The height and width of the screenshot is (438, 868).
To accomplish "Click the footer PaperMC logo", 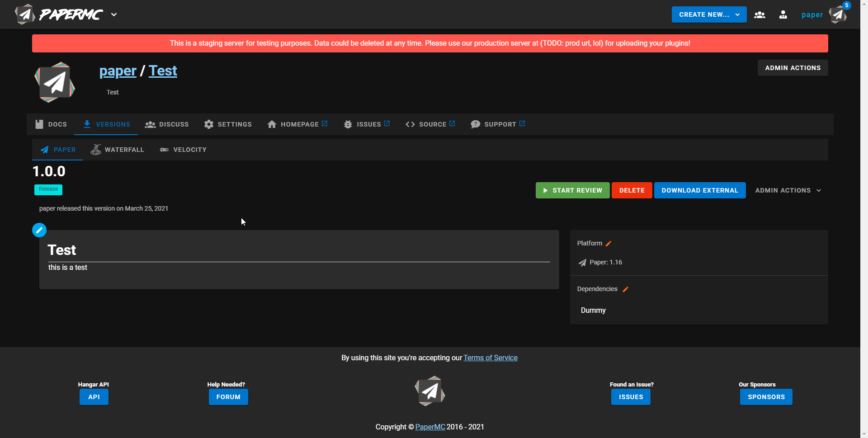I will [430, 391].
